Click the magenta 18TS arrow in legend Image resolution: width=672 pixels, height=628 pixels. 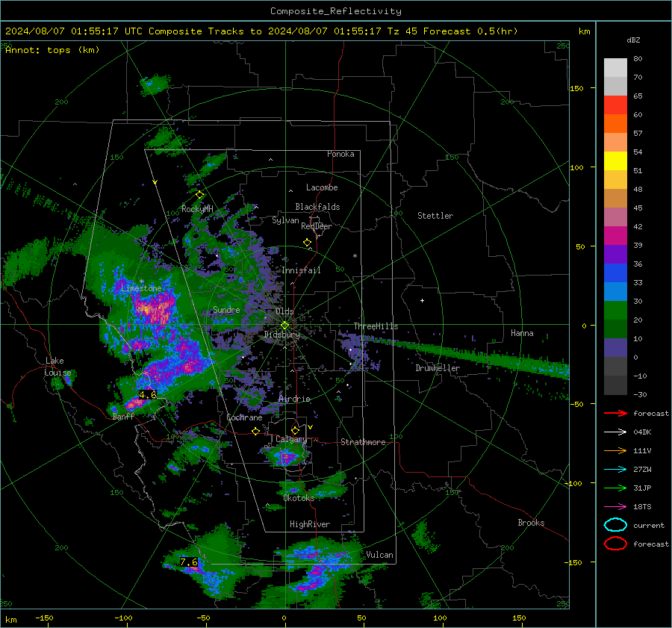tap(615, 507)
